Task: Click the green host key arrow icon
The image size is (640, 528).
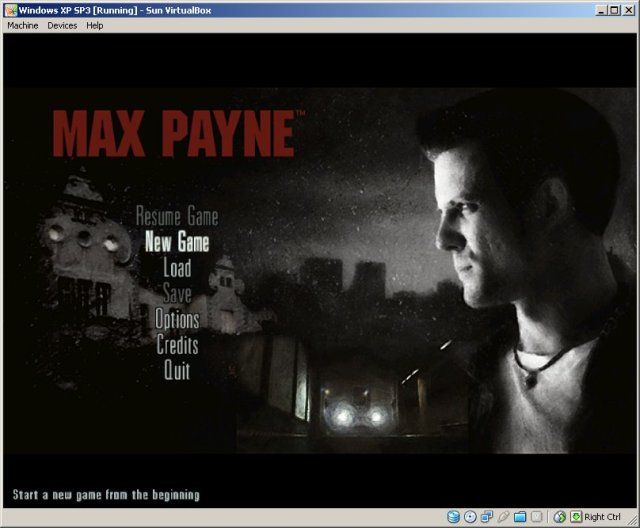Action: 575,517
